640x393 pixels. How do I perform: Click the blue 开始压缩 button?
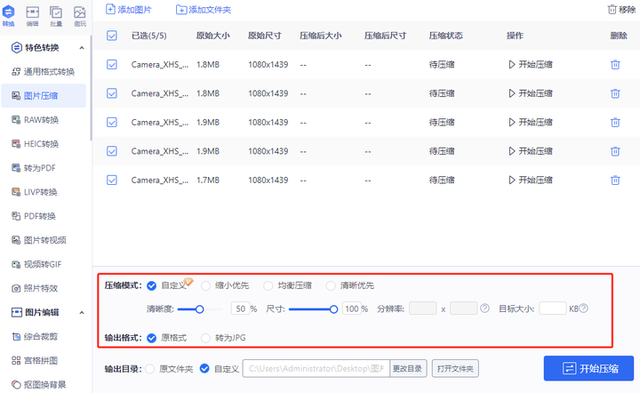589,368
